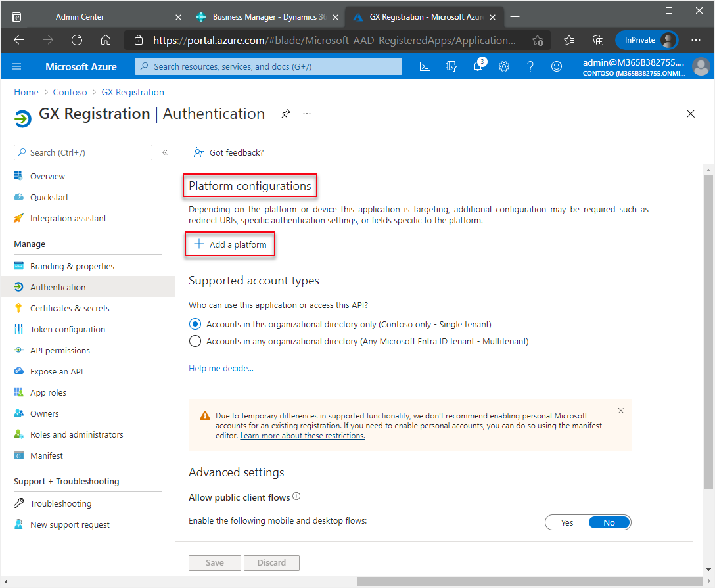
Task: Open the Azure portal hamburger menu
Action: click(17, 66)
